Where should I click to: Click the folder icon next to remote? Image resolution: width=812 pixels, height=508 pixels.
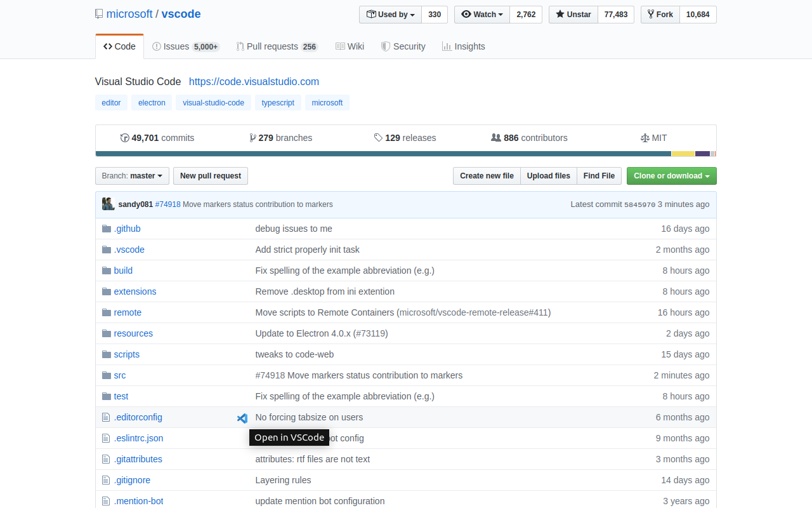click(x=107, y=312)
